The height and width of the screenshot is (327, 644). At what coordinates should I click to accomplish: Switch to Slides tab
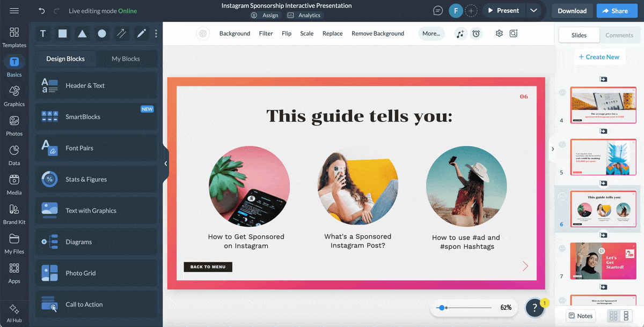[x=579, y=35]
